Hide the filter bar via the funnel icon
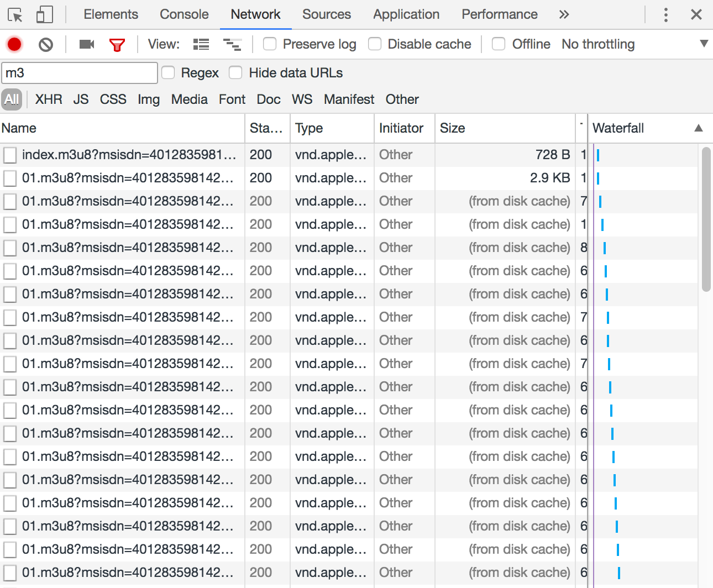 point(117,44)
